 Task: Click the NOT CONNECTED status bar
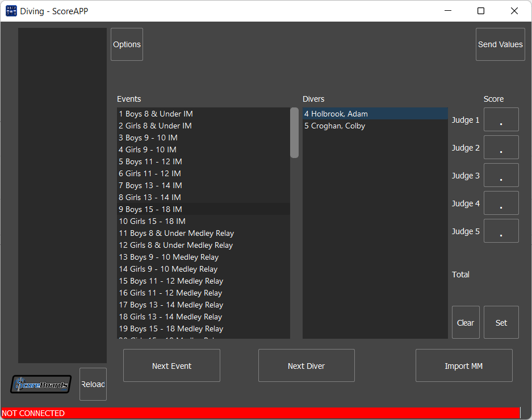coord(261,413)
